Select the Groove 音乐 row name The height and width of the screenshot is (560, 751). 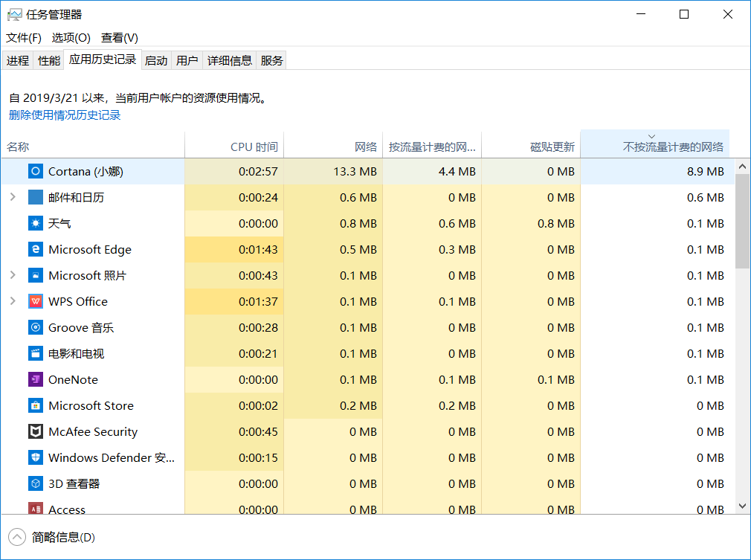click(81, 328)
